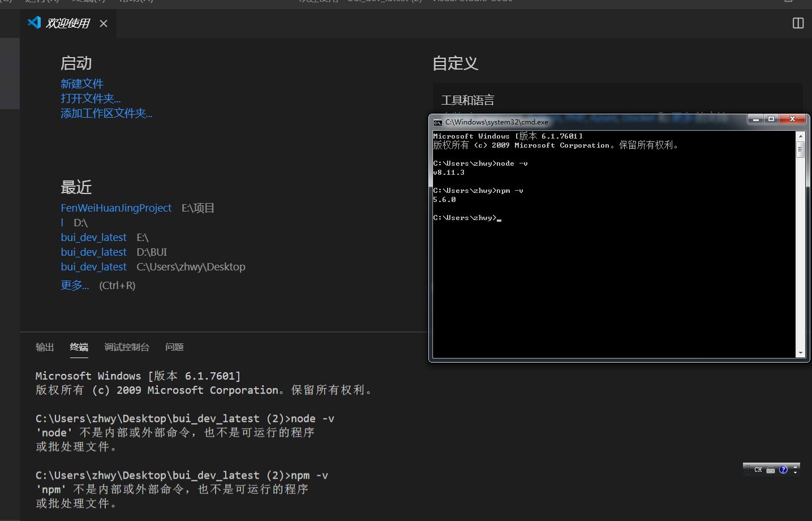Screen dimensions: 812x521
Task: Click the cmd window scrollbar down arrow
Action: 800,353
